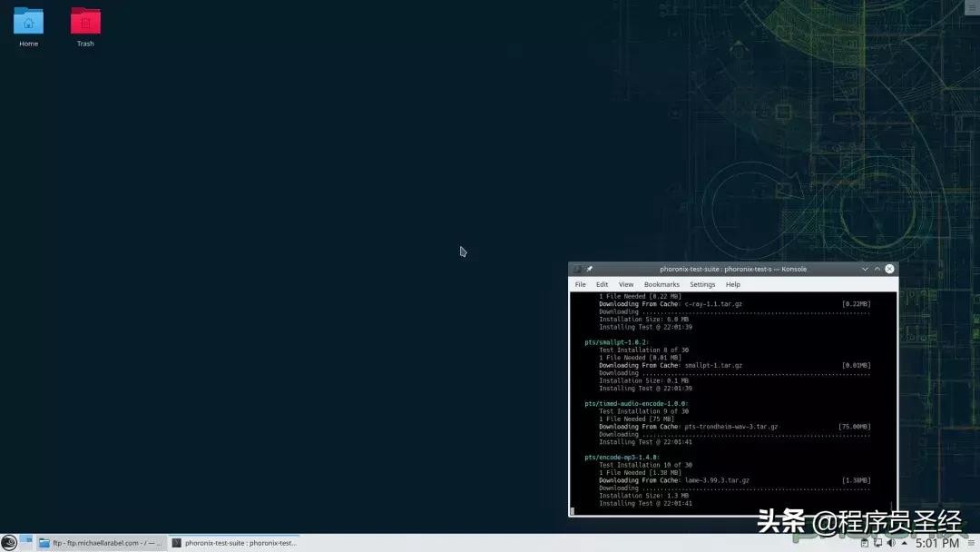The width and height of the screenshot is (980, 552).
Task: Open the File menu in Konsole
Action: point(580,284)
